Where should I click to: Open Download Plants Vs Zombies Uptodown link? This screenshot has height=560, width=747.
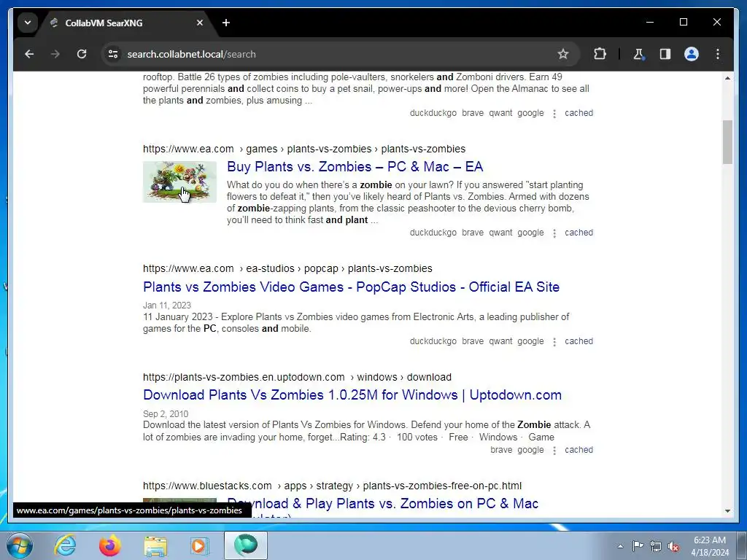point(352,394)
